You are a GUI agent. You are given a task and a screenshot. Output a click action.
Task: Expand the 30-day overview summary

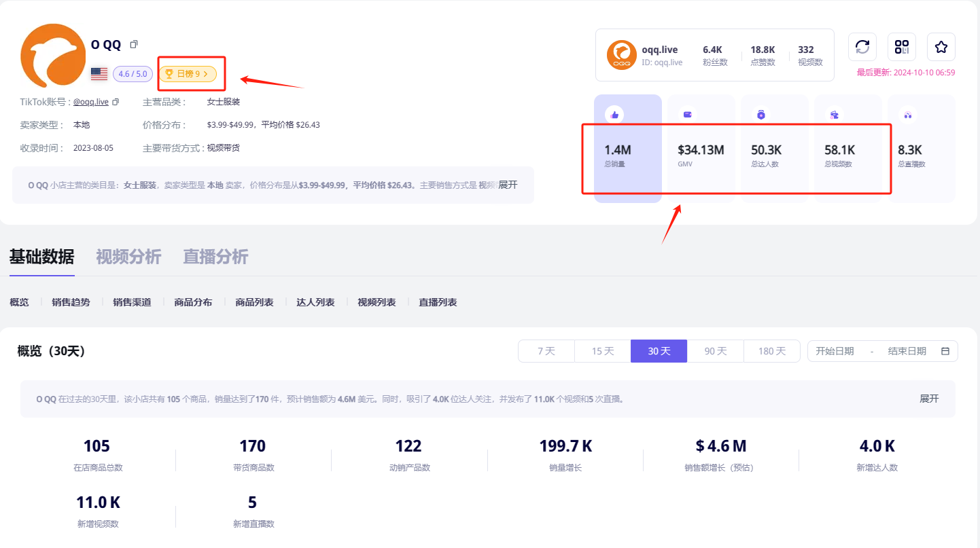[x=928, y=399]
